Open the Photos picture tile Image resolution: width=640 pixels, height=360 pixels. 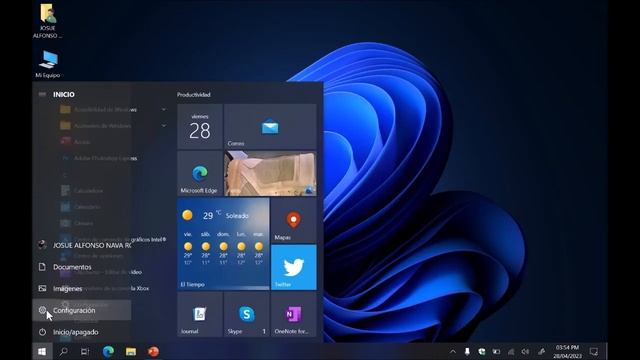point(270,173)
